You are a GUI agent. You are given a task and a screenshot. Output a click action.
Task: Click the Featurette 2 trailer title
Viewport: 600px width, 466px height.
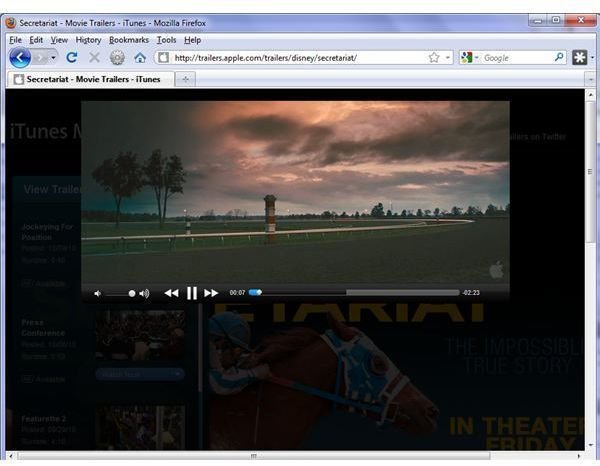[44, 419]
